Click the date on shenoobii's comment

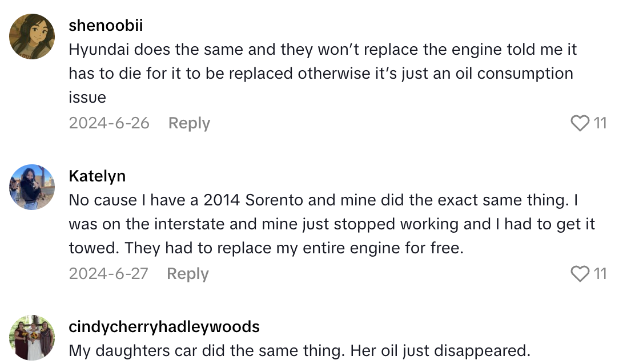coord(108,123)
